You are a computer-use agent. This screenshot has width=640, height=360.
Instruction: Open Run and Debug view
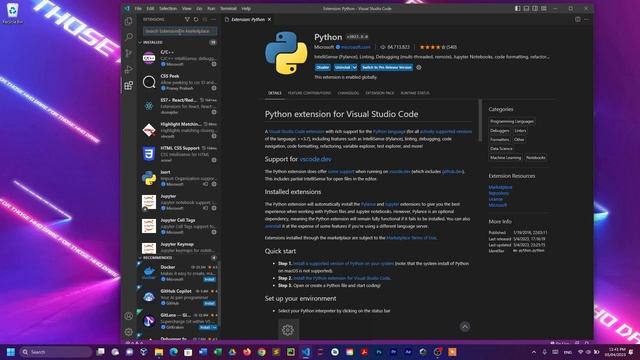(x=129, y=69)
